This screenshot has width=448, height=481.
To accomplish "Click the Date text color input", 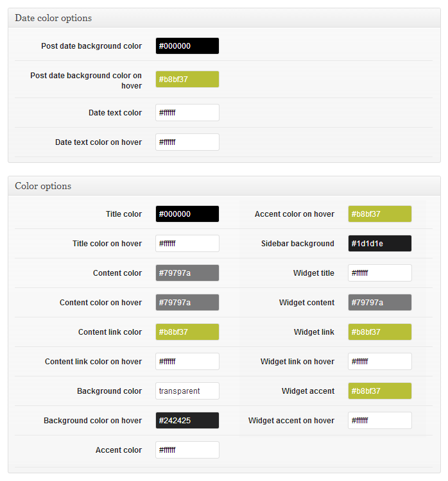I will (187, 113).
